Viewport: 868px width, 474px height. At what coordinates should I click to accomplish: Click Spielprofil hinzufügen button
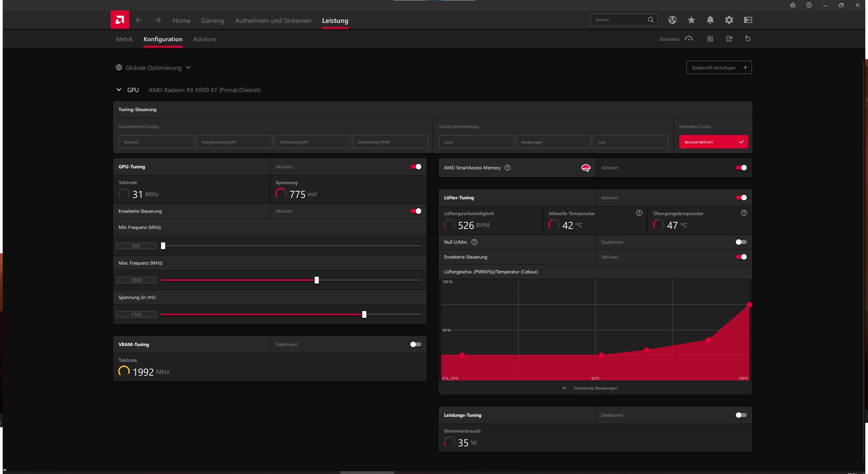coord(719,68)
